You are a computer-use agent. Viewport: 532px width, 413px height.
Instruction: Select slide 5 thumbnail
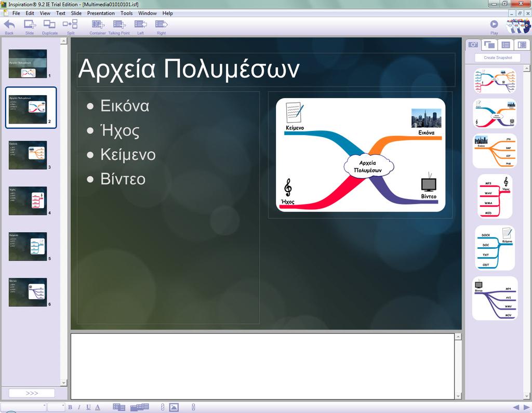tap(28, 247)
